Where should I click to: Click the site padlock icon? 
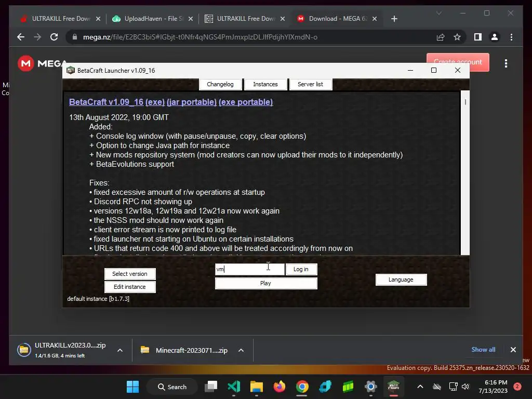coord(75,37)
